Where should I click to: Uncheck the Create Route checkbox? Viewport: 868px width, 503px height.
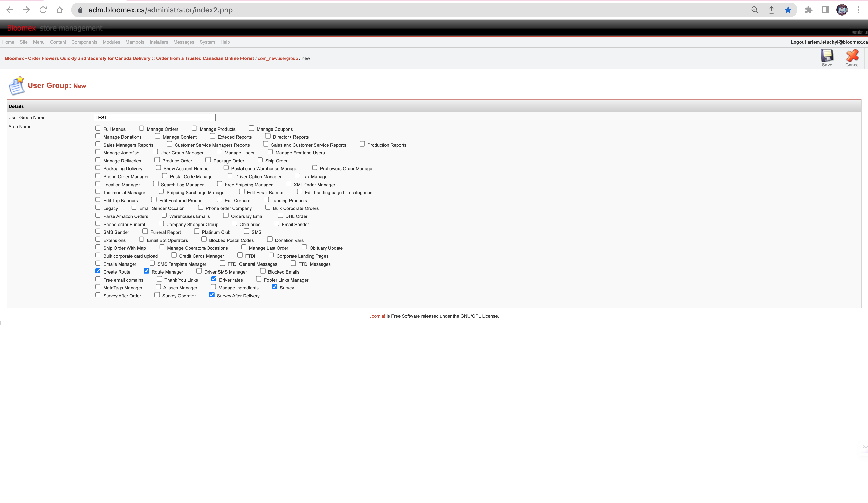pos(98,271)
